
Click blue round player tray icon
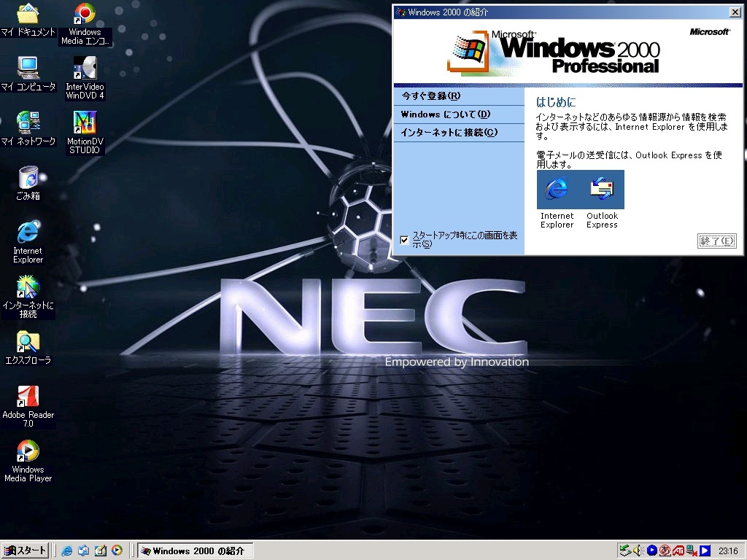[x=651, y=551]
